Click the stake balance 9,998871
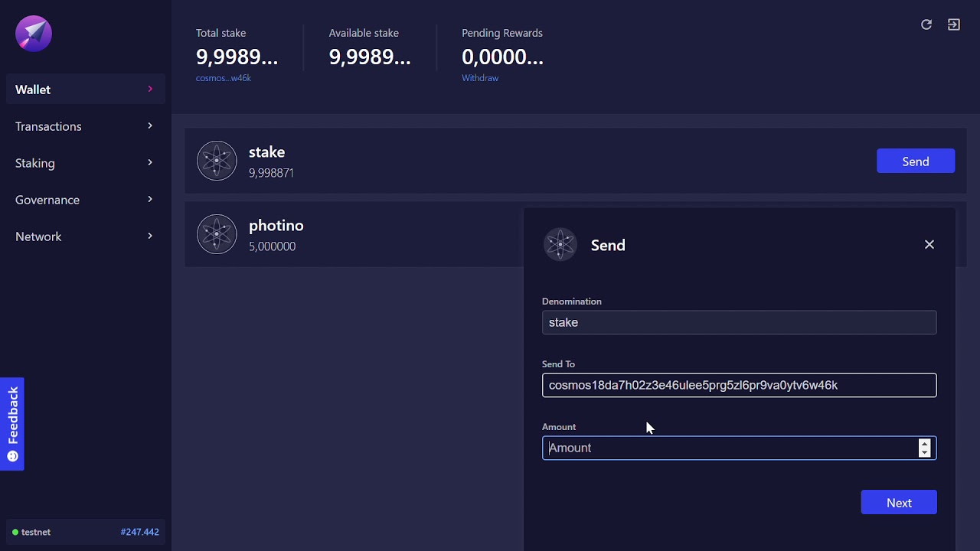 pyautogui.click(x=271, y=173)
